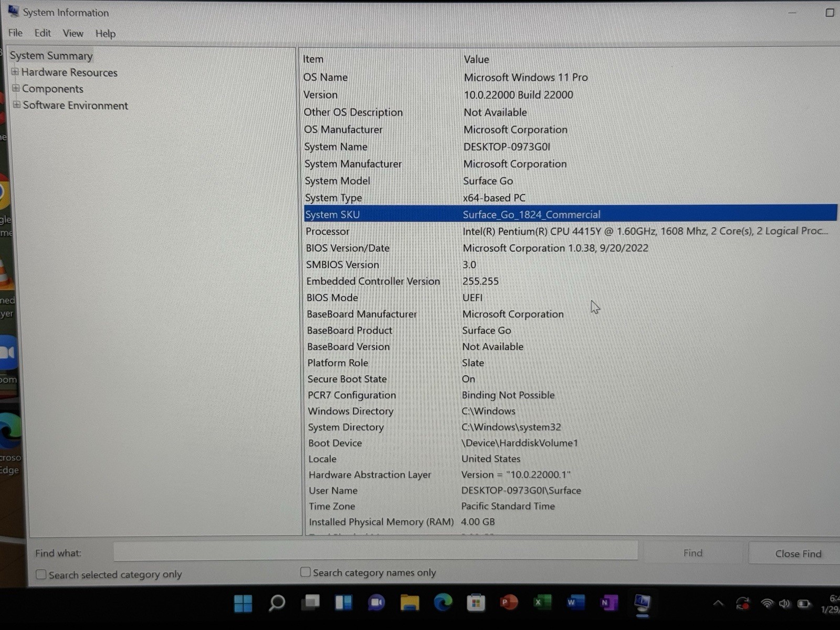840x630 pixels.
Task: Enable Search selected category only
Action: [x=41, y=574]
